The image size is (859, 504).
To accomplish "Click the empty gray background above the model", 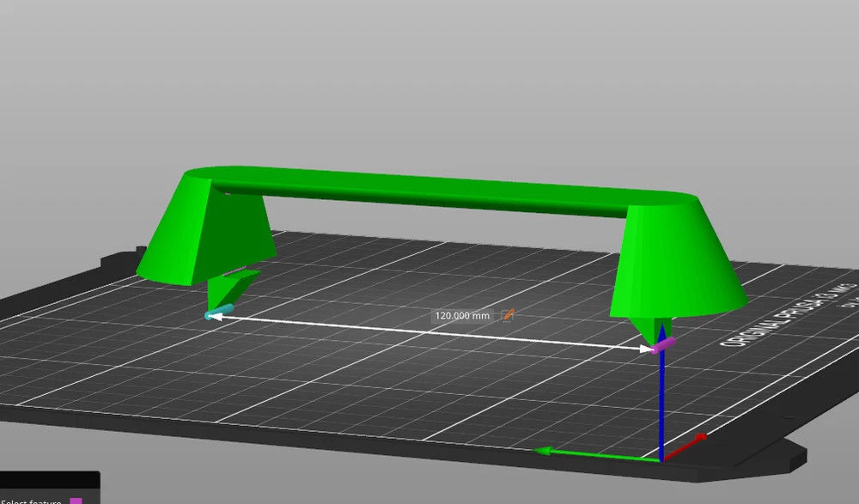I will pos(429,77).
